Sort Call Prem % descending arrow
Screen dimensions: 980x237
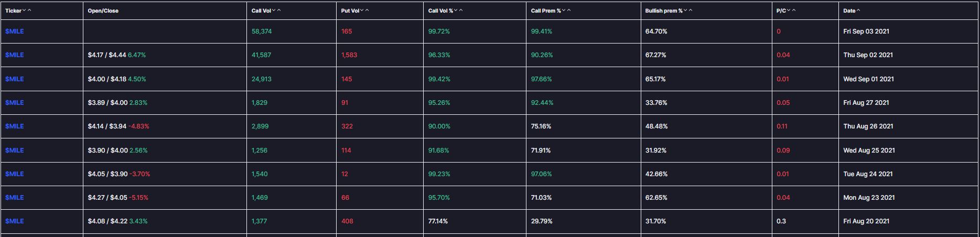[564, 10]
